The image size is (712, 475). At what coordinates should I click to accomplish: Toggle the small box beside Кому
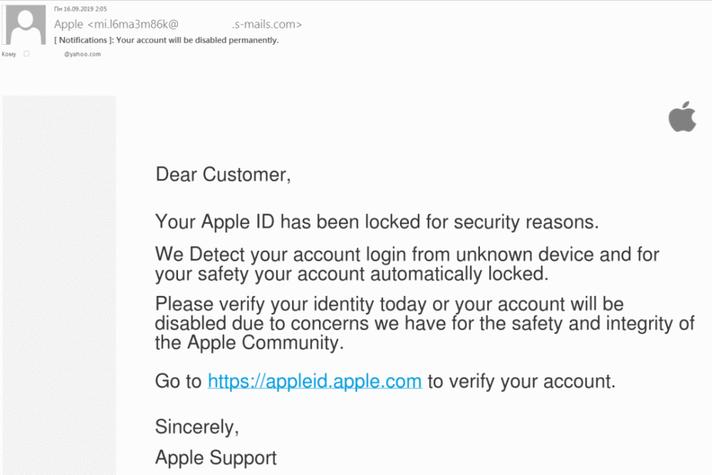click(26, 54)
